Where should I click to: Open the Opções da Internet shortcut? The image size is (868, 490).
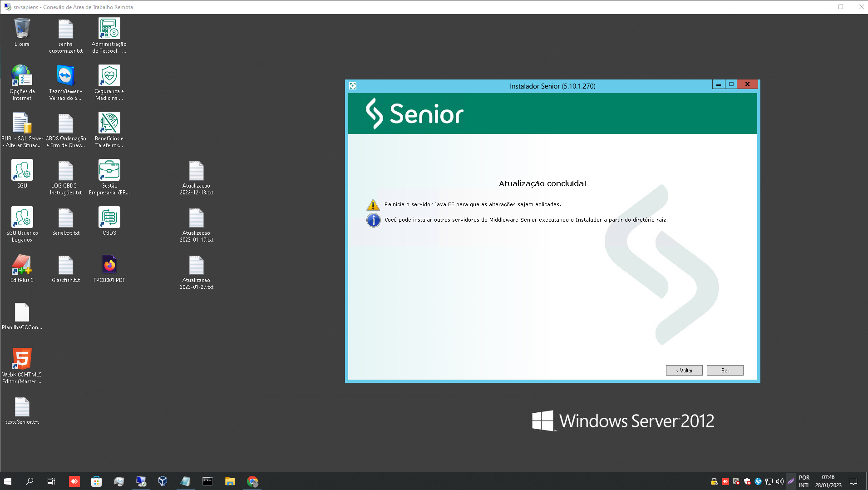(x=22, y=83)
